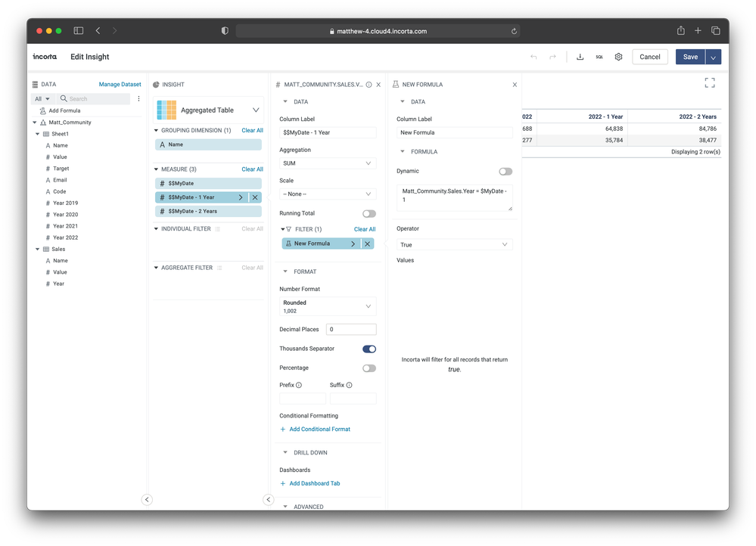Click the download icon in top toolbar
Viewport: 756px width, 546px height.
(580, 57)
